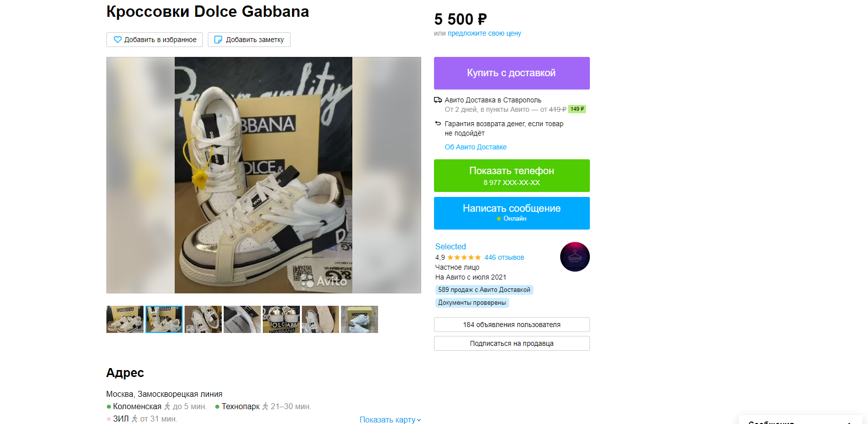The width and height of the screenshot is (868, 424).
Task: Open the seller's 446 отзывов reviews link
Action: pyautogui.click(x=504, y=257)
